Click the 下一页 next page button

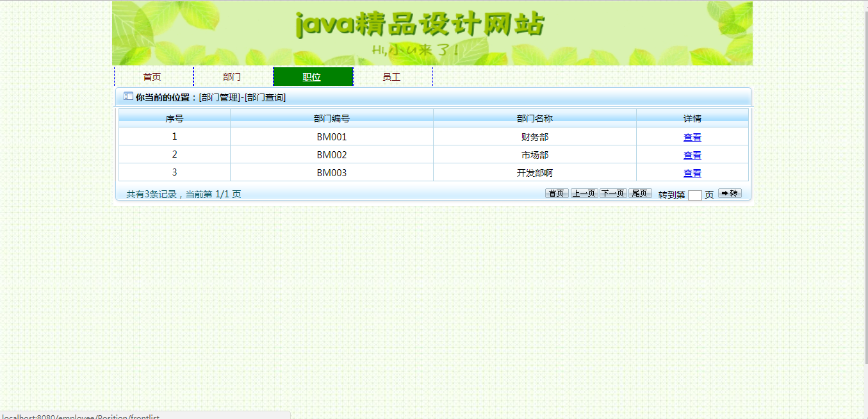613,193
